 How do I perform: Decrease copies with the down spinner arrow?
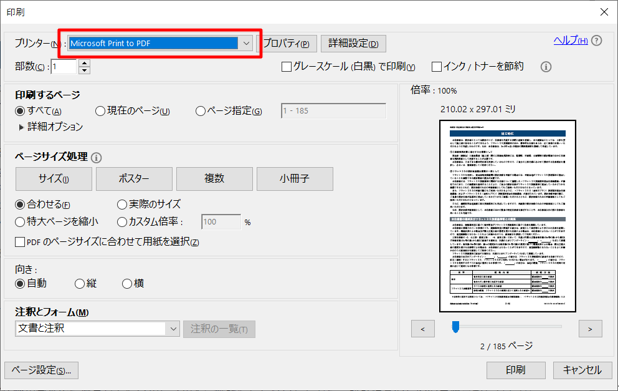pyautogui.click(x=84, y=70)
